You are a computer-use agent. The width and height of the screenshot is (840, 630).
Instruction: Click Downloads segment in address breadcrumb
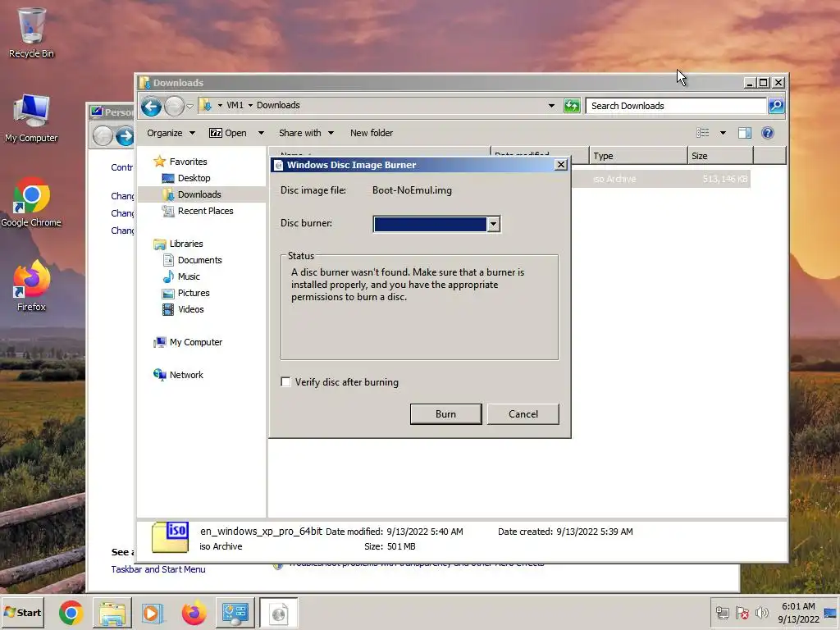278,105
